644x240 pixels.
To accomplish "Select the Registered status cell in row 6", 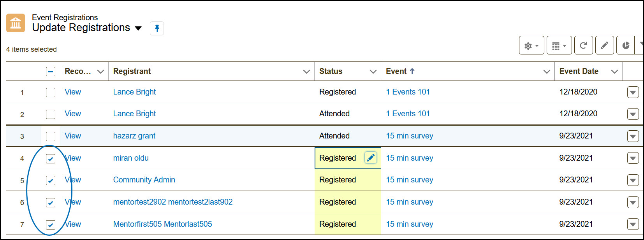I will (x=338, y=202).
